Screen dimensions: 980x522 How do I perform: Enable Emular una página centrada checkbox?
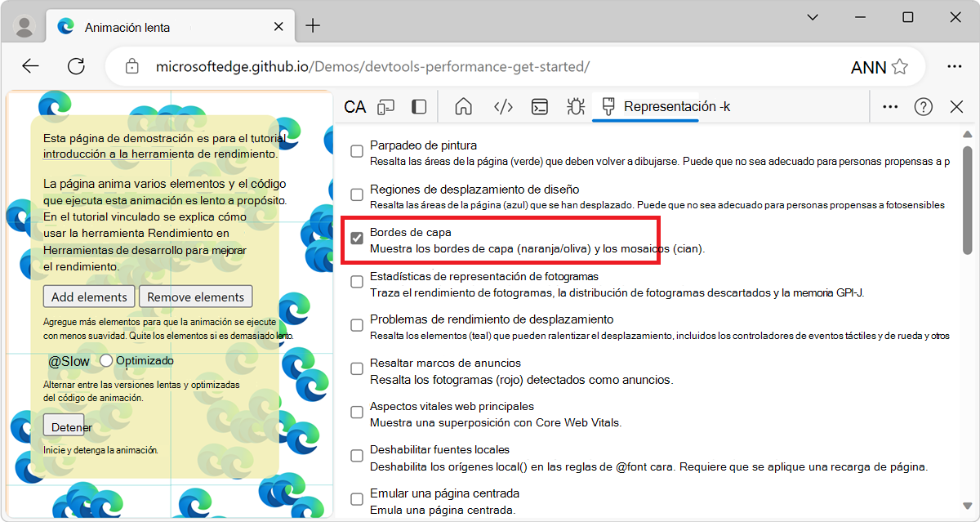(x=357, y=499)
